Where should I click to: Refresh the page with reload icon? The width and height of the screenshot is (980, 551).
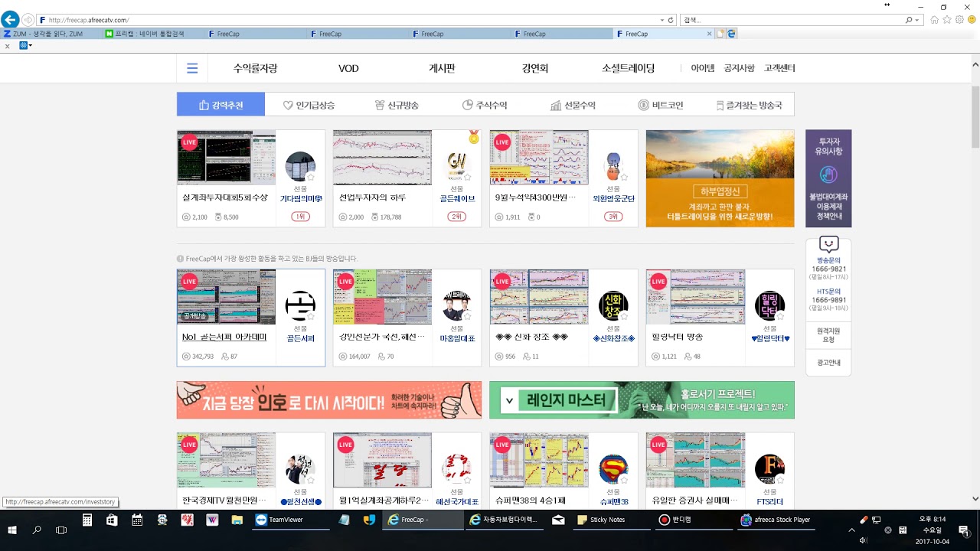pyautogui.click(x=671, y=20)
